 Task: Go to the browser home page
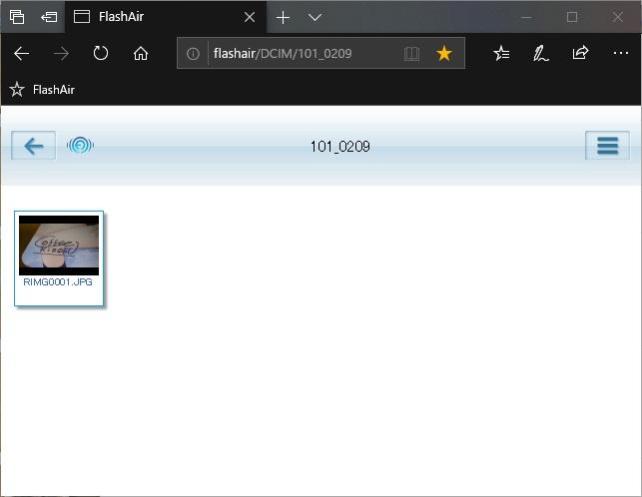(141, 53)
